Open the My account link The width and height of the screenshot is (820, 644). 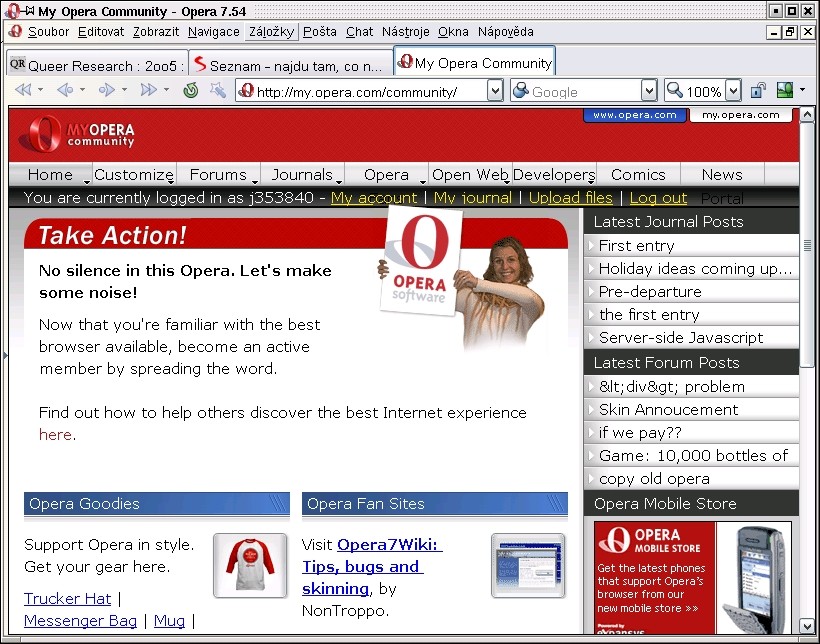coord(374,198)
